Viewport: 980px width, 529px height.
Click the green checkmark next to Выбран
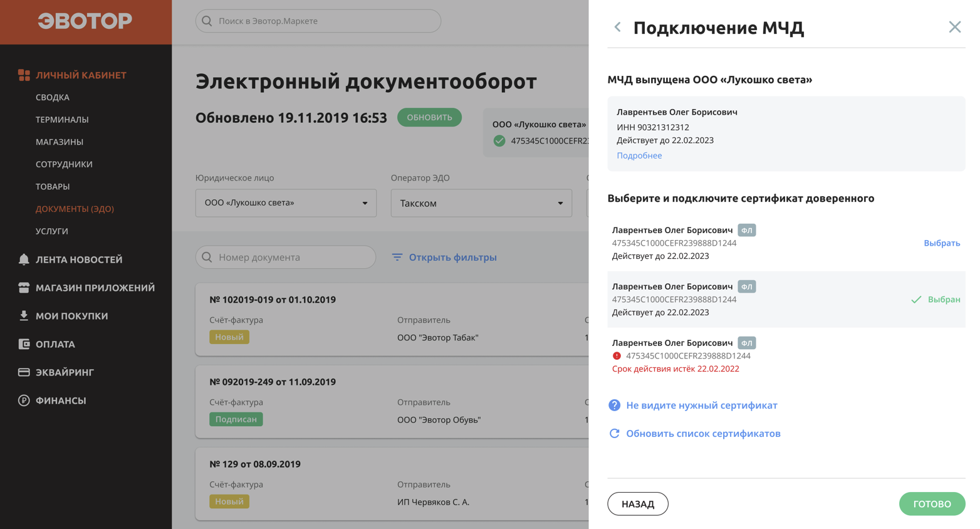[x=916, y=300]
